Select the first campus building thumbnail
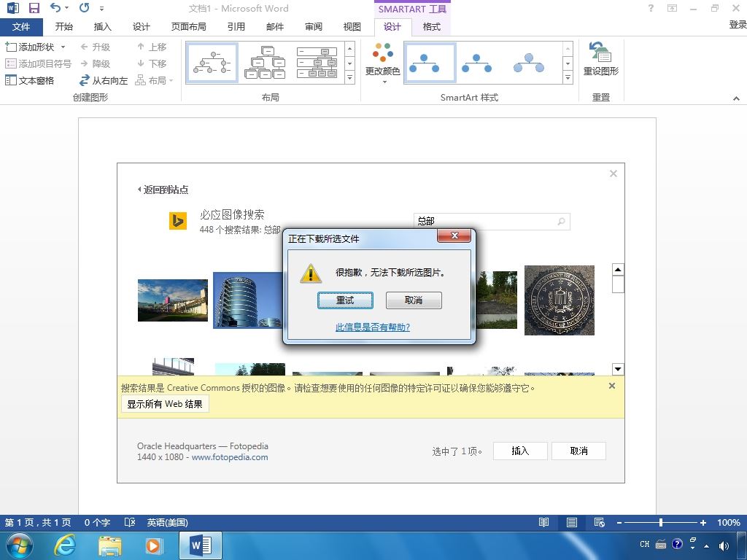The height and width of the screenshot is (560, 747). click(172, 300)
